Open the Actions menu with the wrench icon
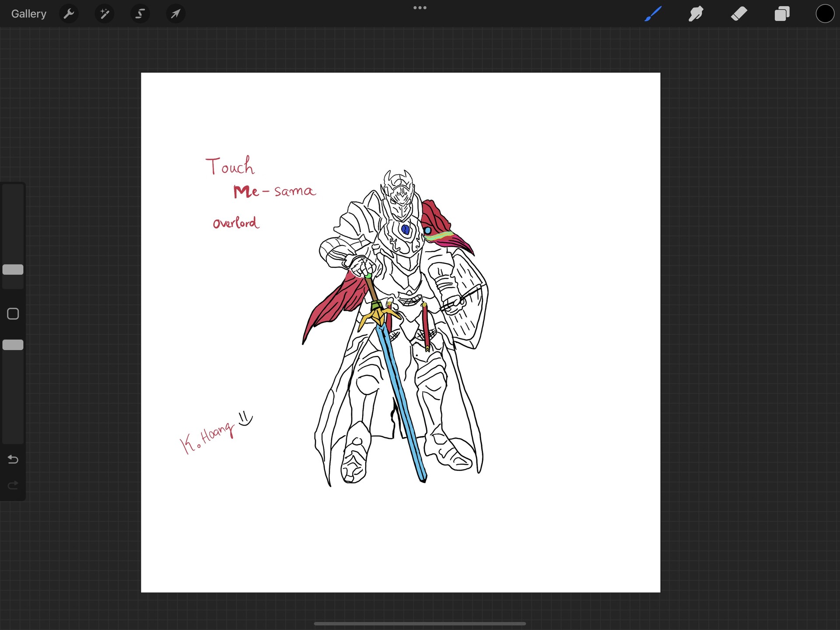840x630 pixels. click(x=69, y=14)
